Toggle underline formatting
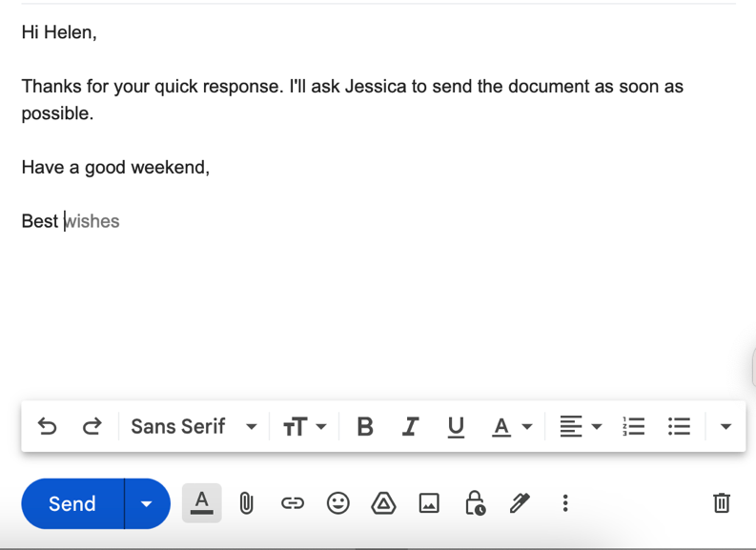The height and width of the screenshot is (550, 756). coord(456,427)
